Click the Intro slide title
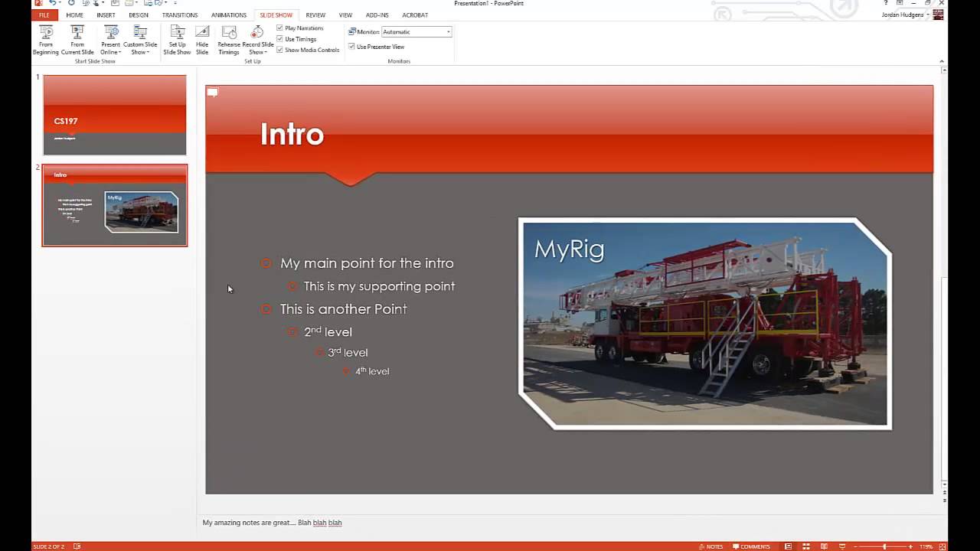Image resolution: width=980 pixels, height=551 pixels. [x=292, y=134]
